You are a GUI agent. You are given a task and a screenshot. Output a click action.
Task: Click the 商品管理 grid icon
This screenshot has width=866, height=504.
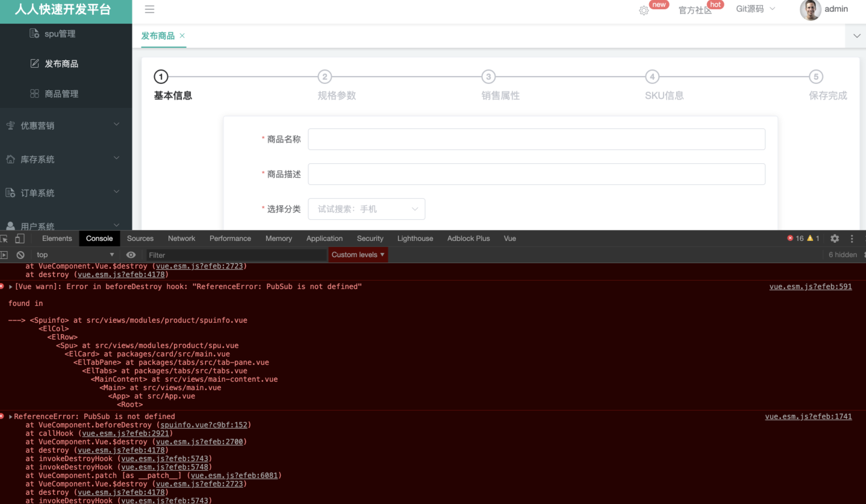pos(35,93)
